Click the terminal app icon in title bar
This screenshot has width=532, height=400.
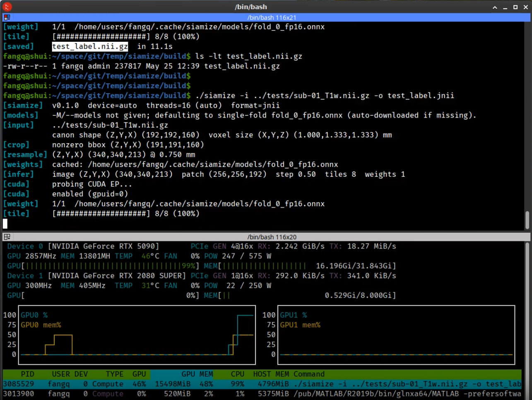click(7, 7)
